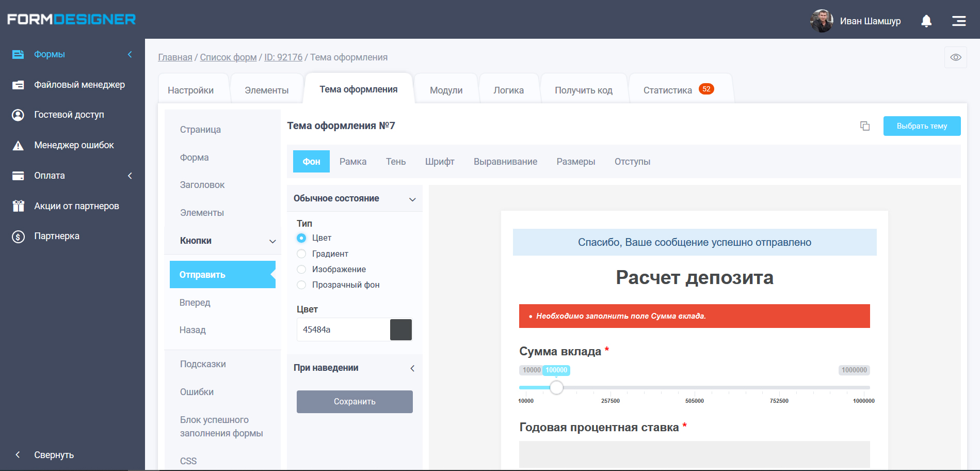Select the Изображение background type
The width and height of the screenshot is (980, 471).
click(x=301, y=269)
